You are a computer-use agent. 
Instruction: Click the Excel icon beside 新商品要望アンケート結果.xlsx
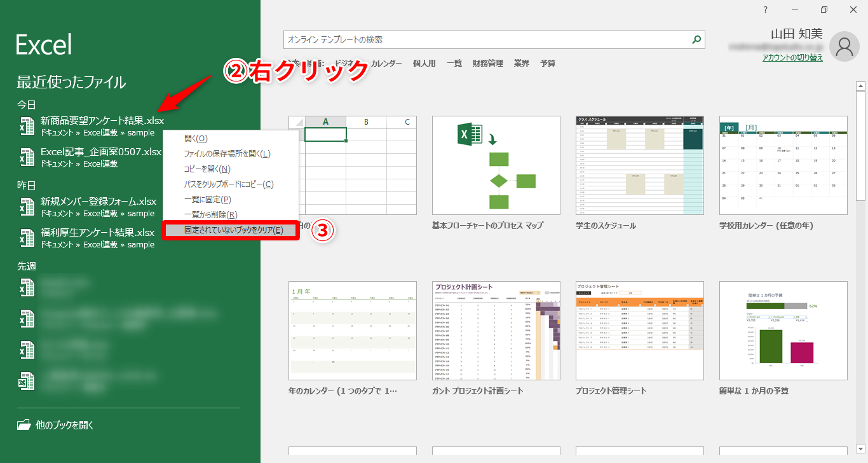27,126
